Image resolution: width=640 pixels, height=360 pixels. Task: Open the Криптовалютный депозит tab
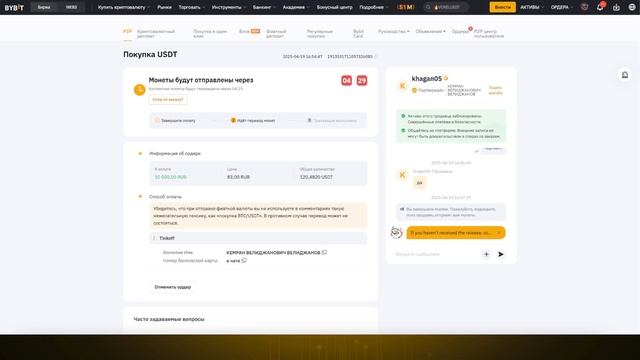pos(156,33)
